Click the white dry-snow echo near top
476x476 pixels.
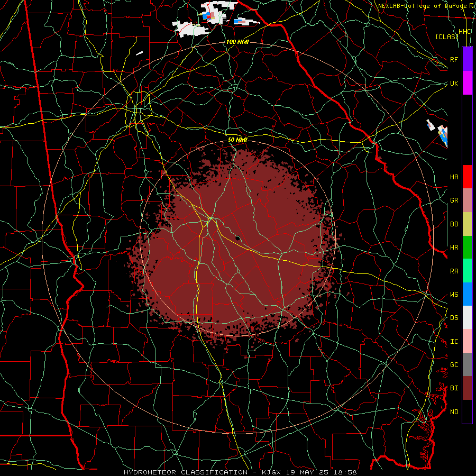pyautogui.click(x=190, y=29)
